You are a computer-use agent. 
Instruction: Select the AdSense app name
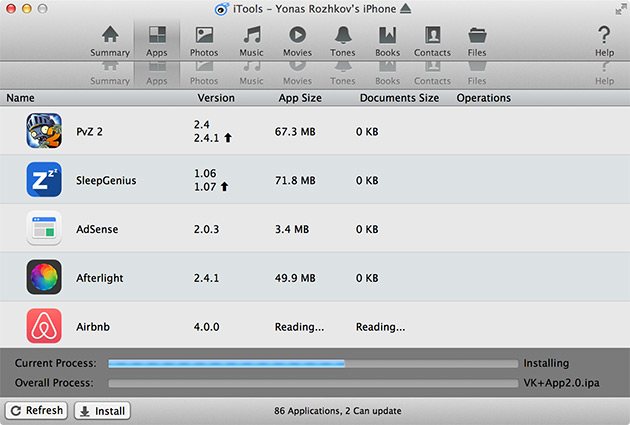(x=97, y=229)
